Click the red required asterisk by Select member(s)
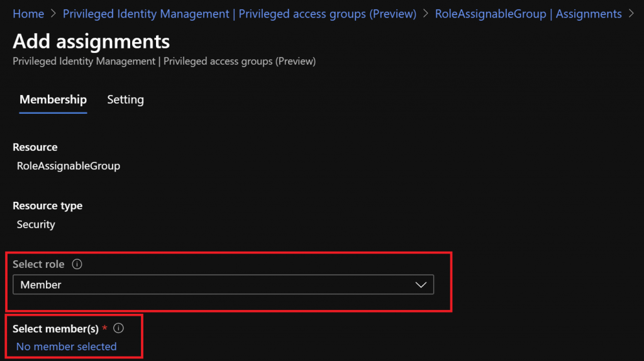644x361 pixels. tap(105, 328)
